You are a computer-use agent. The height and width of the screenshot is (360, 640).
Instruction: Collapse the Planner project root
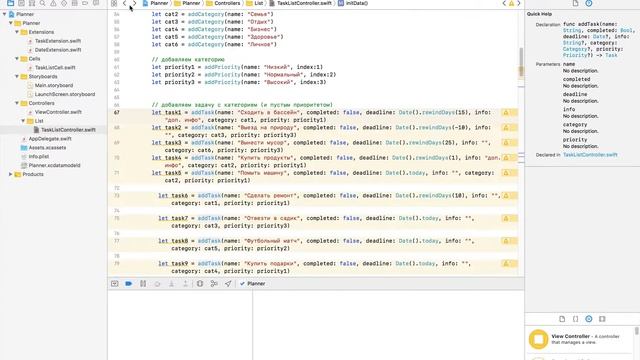(4, 14)
